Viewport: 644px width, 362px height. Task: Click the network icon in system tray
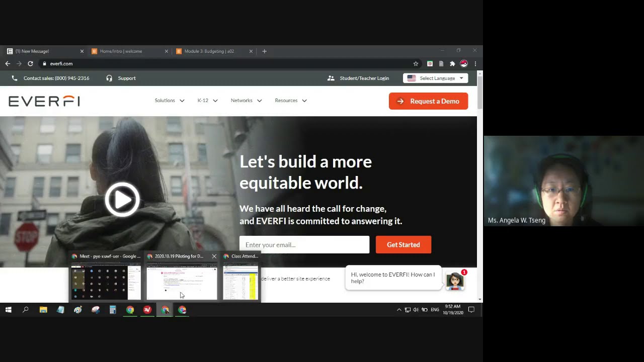tap(408, 310)
